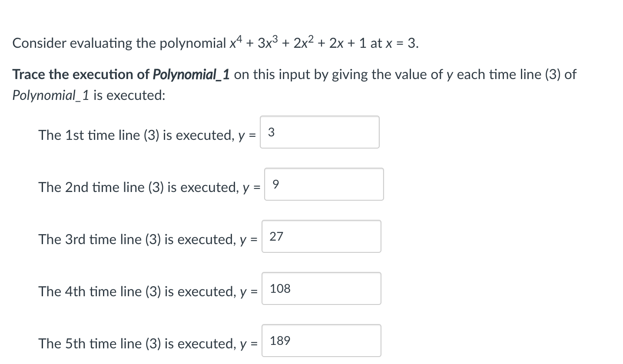Screen dimensions: 623x364
Task: Click the value 9 inside its answer field
Action: (275, 185)
